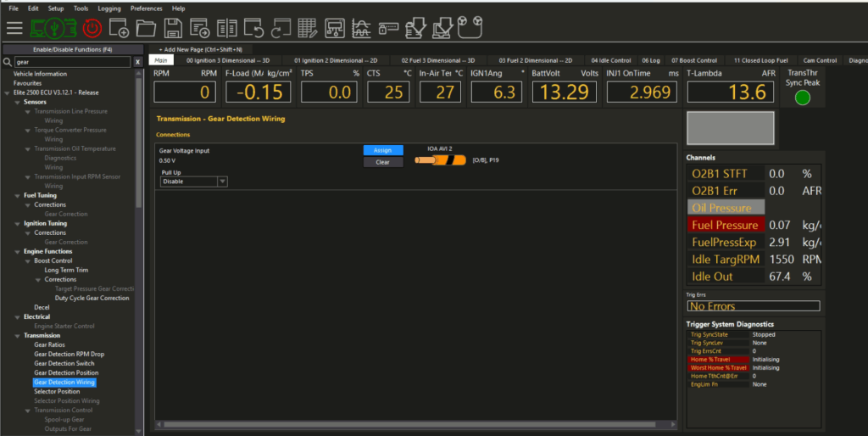Click the first laptop download arrow icon
Screen dimensions: 868x436
click(x=415, y=28)
